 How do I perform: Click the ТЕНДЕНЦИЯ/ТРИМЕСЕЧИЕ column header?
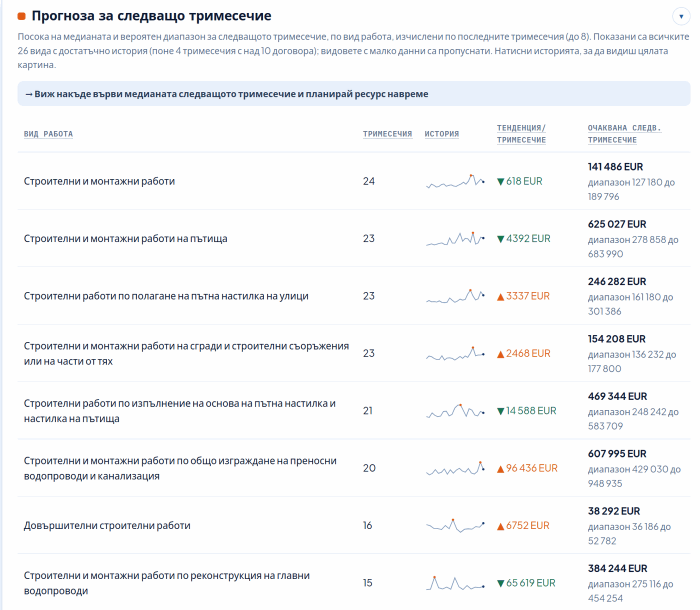(x=521, y=134)
